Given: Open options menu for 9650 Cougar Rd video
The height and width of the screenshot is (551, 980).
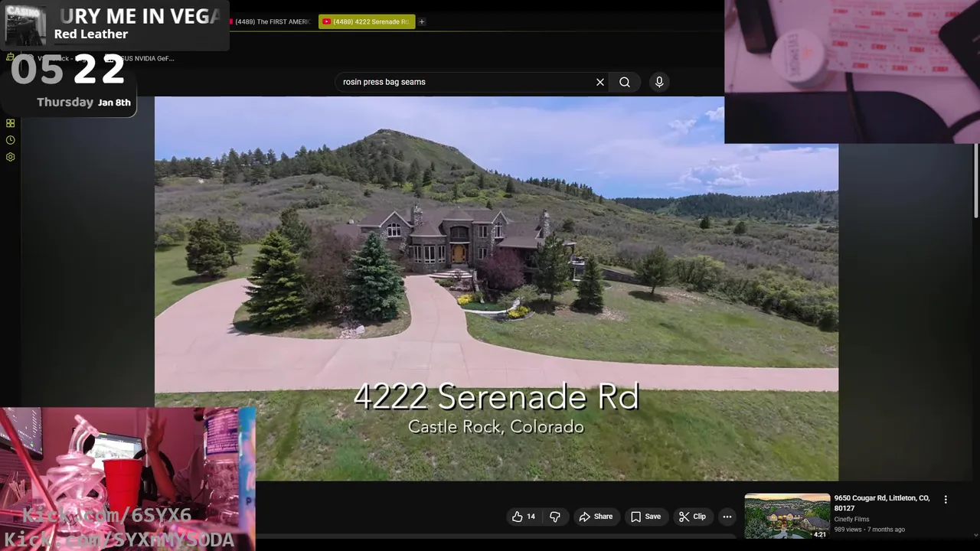Looking at the screenshot, I should point(946,499).
